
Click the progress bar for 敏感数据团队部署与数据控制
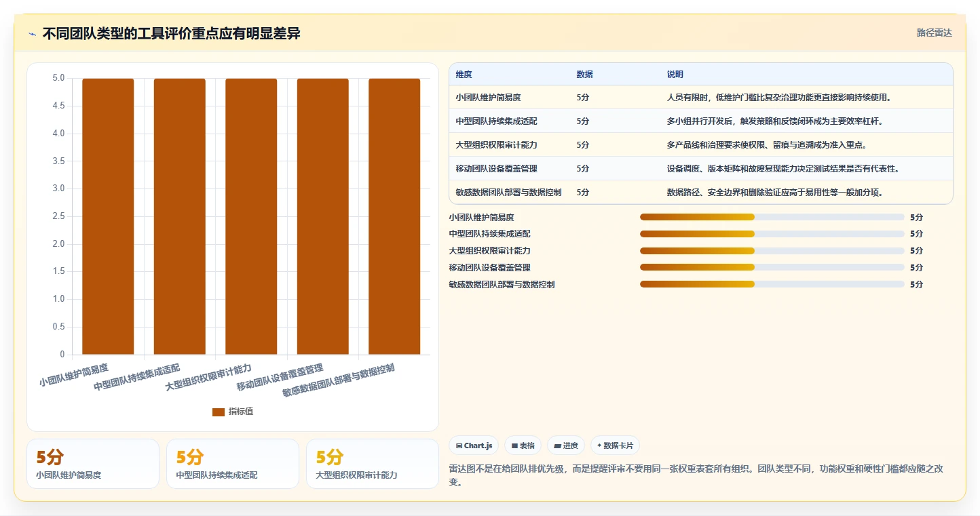772,284
